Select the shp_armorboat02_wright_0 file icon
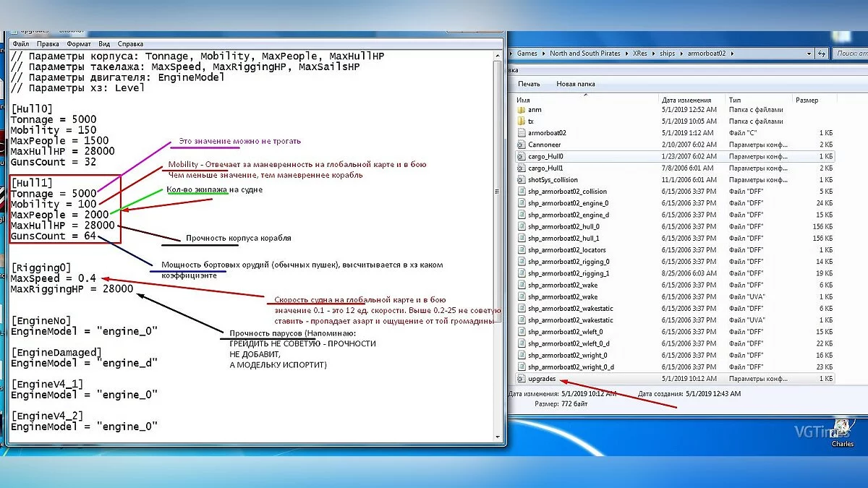 [521, 355]
